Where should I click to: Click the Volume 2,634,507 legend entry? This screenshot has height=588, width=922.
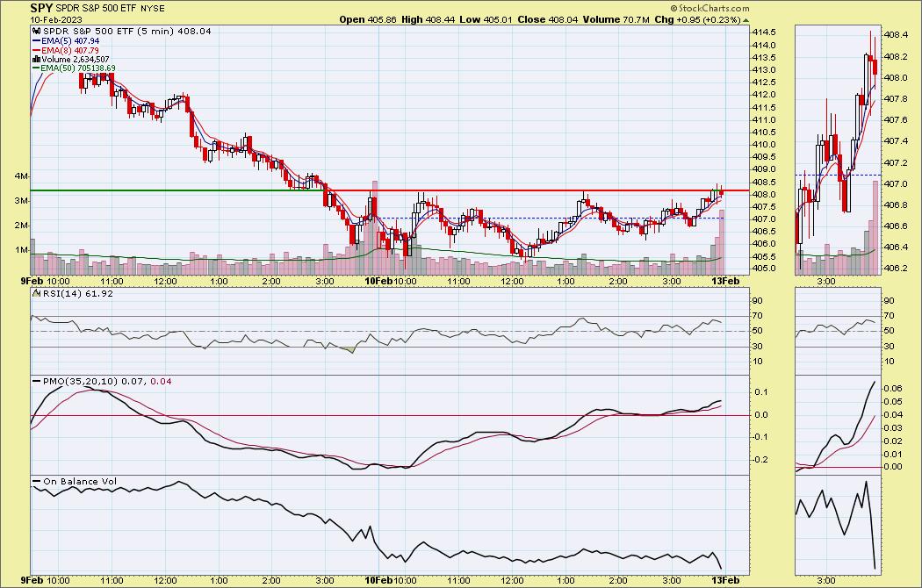(x=76, y=60)
